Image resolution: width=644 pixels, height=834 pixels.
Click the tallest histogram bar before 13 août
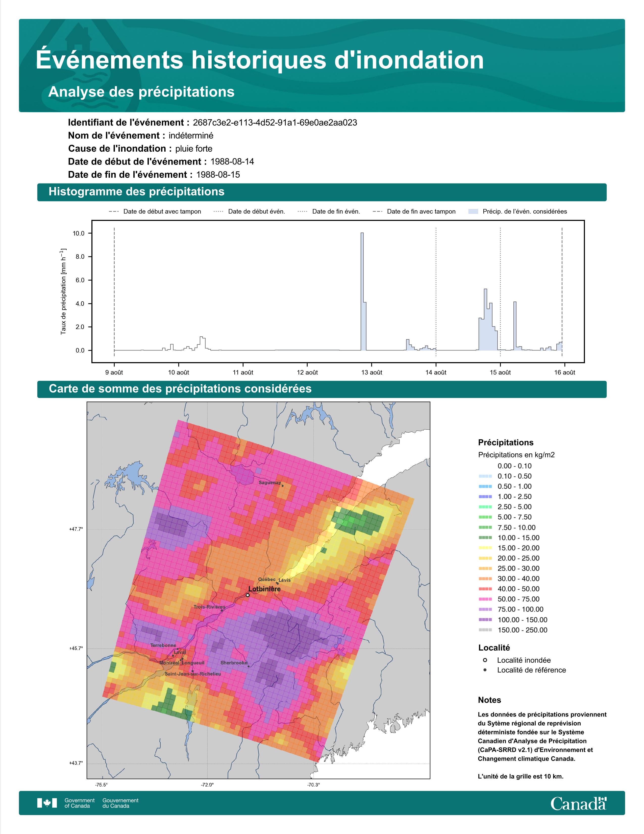362,291
